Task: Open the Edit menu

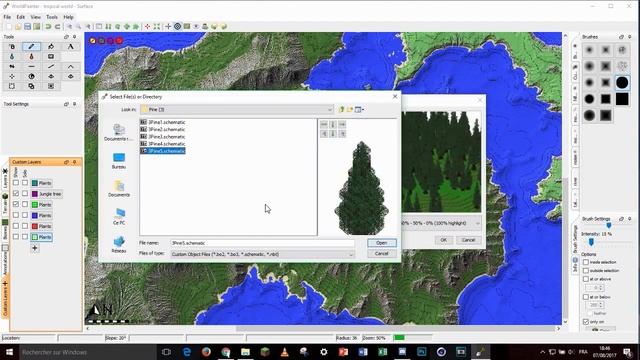Action: click(x=20, y=17)
